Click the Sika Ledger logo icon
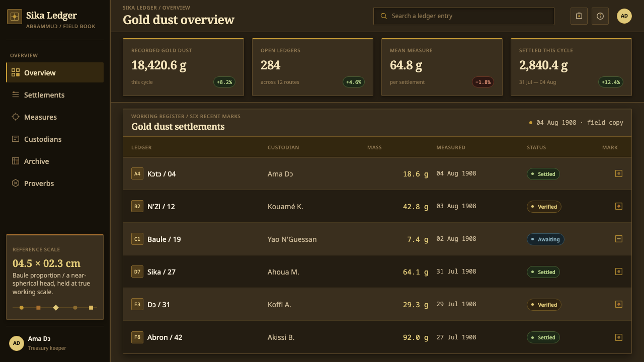The image size is (644, 362). click(x=15, y=16)
